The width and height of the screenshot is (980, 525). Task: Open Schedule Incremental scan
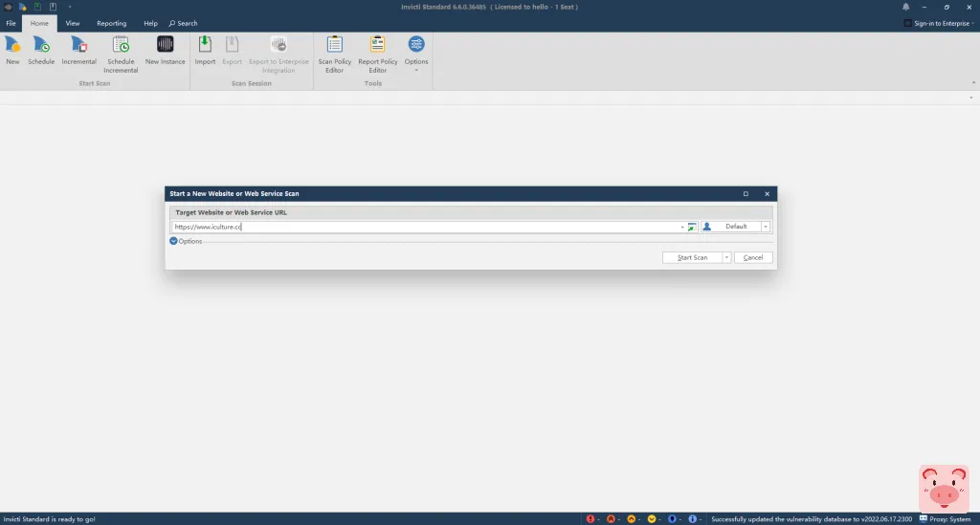click(x=121, y=55)
